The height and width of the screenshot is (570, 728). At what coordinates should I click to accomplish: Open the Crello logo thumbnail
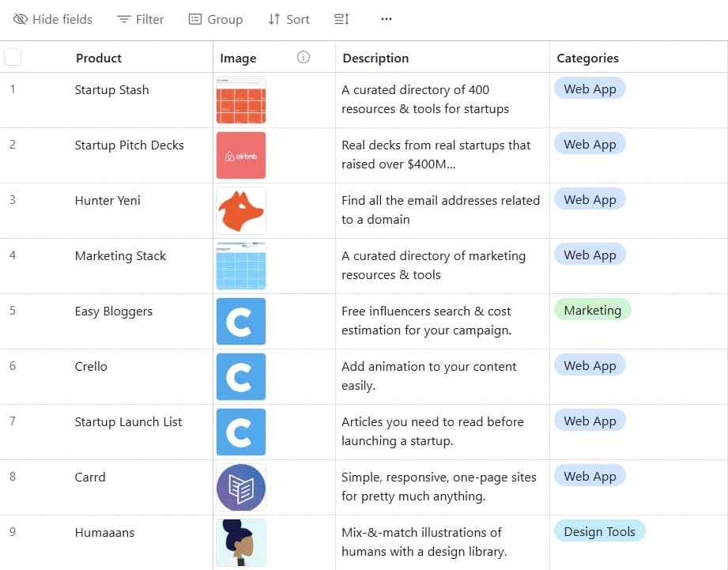coord(240,376)
